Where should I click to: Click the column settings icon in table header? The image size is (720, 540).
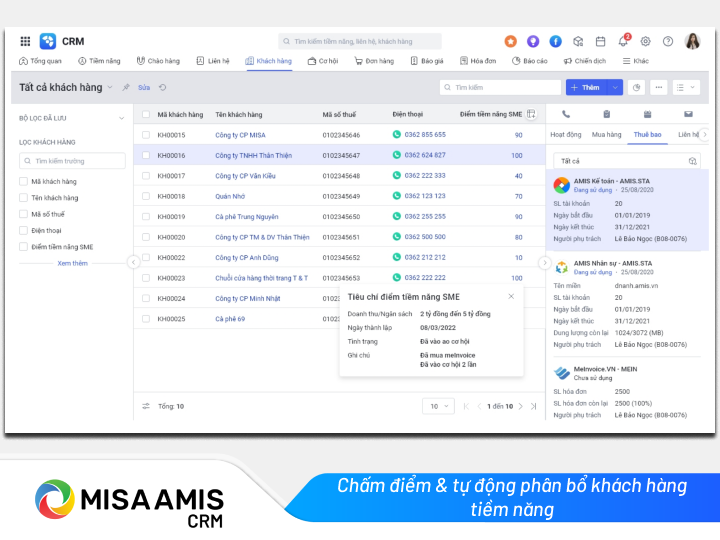pyautogui.click(x=531, y=114)
